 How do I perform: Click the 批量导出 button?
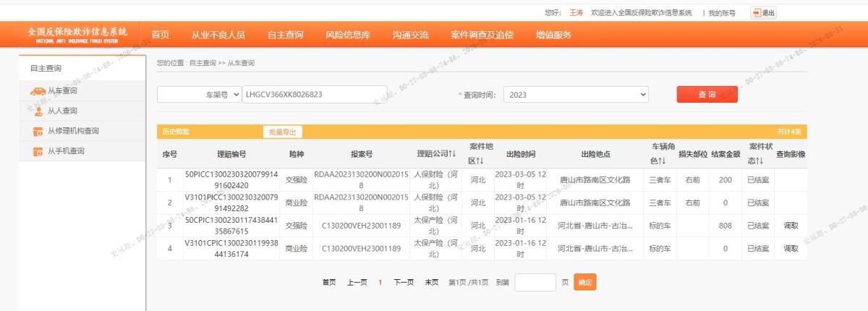[282, 132]
